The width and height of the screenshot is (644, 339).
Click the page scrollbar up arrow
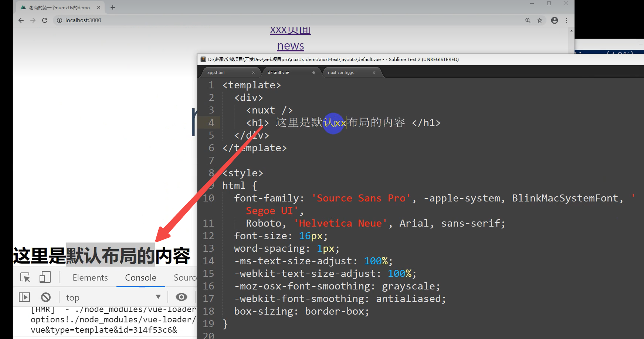(571, 31)
